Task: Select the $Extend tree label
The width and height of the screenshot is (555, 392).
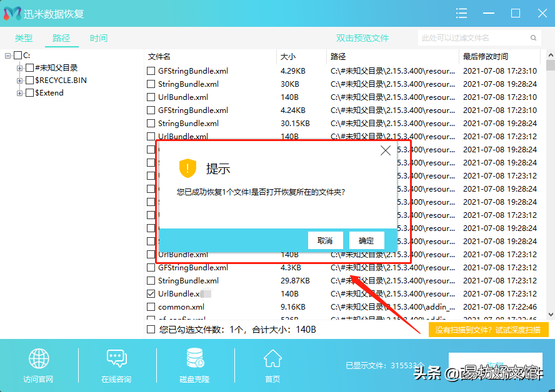Action: coord(49,92)
